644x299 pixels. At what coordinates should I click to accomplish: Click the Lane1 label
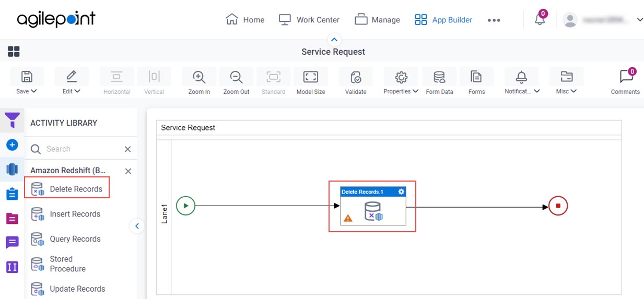165,214
